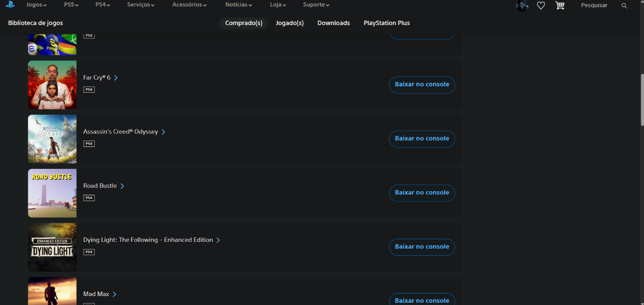
Task: Click the Mad Max cover thumbnail
Action: (52, 291)
